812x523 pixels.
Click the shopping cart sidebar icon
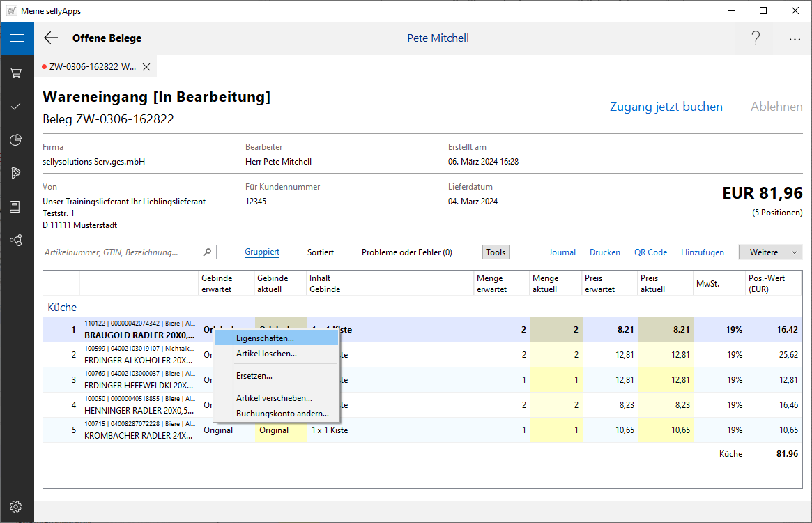tap(16, 73)
